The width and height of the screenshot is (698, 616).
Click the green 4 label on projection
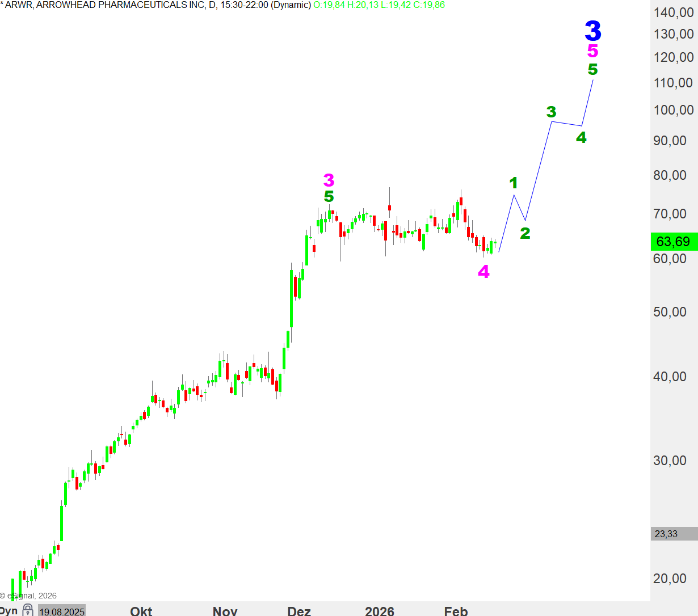pos(581,137)
